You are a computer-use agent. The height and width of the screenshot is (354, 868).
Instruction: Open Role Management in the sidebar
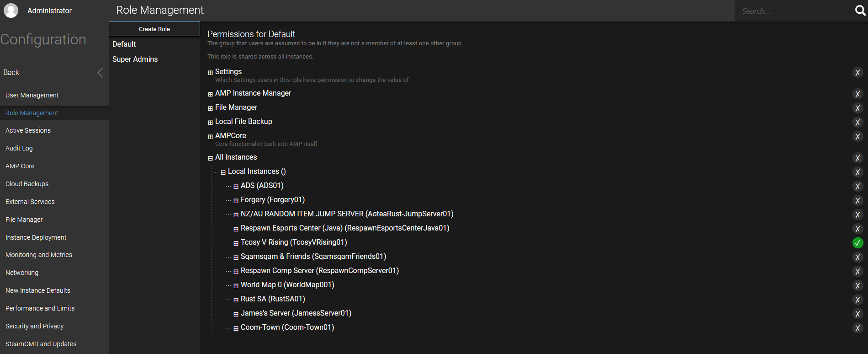pyautogui.click(x=54, y=113)
